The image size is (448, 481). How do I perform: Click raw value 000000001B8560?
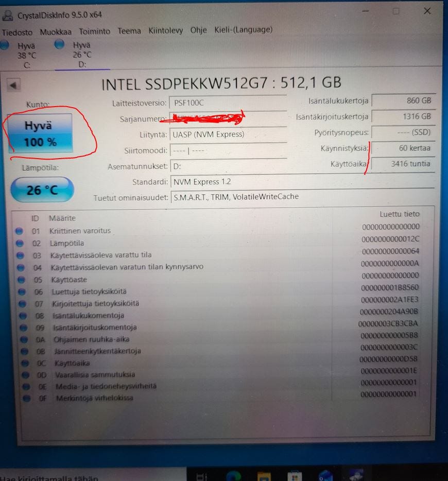[390, 287]
